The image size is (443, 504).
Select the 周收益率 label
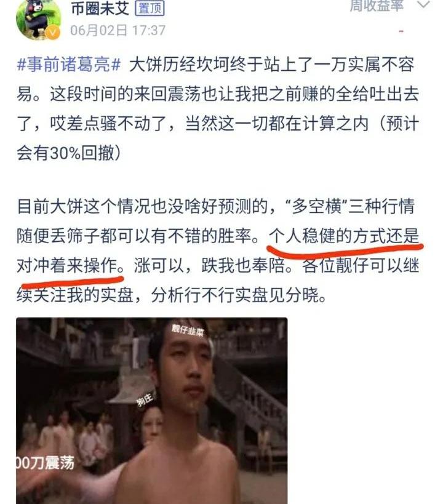[x=376, y=6]
